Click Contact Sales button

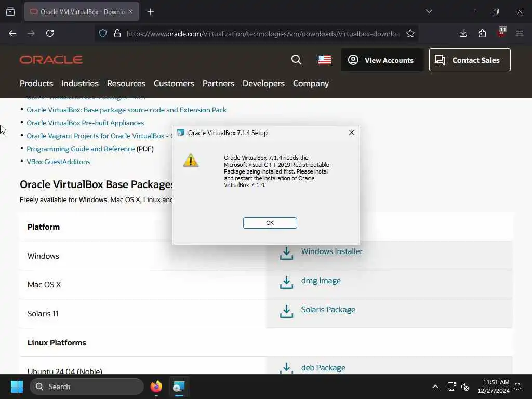[x=470, y=60]
